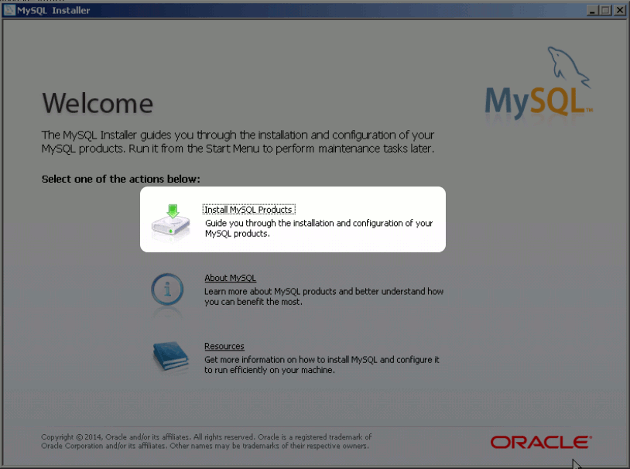The height and width of the screenshot is (469, 630).
Task: Click the copyright 2014 Oracle notice
Action: [206, 441]
